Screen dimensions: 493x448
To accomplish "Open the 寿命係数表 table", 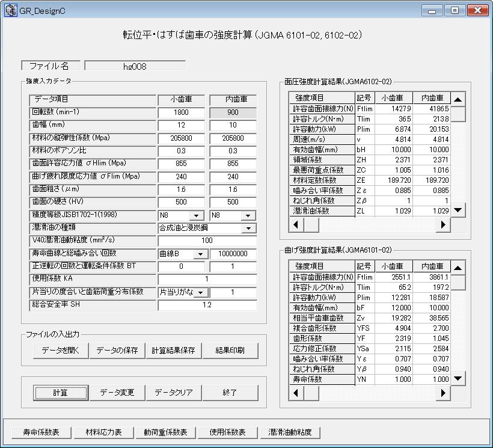I will (42, 432).
